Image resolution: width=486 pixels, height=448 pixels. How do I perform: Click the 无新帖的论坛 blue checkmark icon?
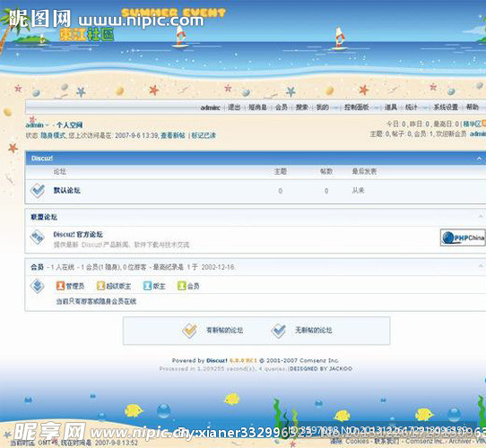pyautogui.click(x=278, y=331)
